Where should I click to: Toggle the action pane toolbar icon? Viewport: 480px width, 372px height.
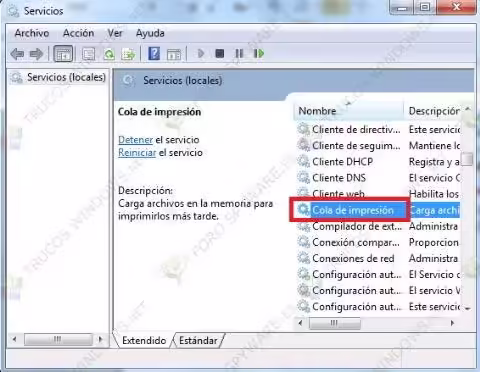point(174,54)
